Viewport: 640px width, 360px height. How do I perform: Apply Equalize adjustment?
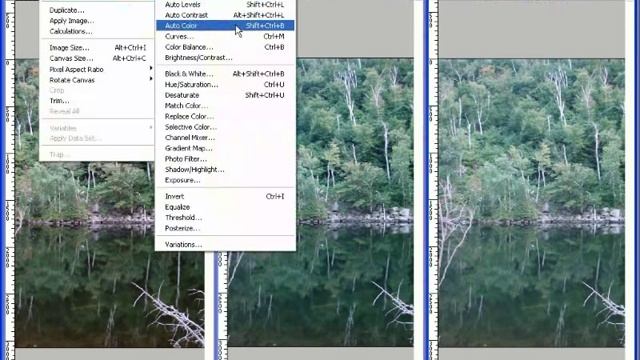click(x=225, y=207)
